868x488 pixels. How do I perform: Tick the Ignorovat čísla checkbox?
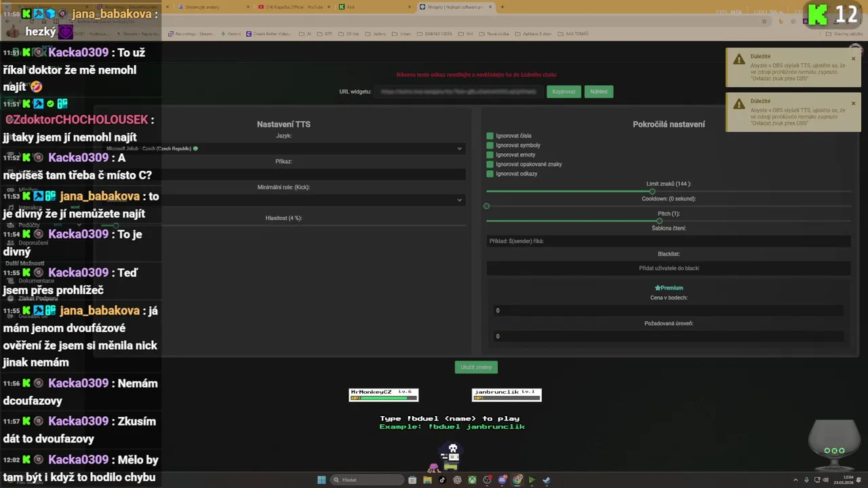point(490,136)
